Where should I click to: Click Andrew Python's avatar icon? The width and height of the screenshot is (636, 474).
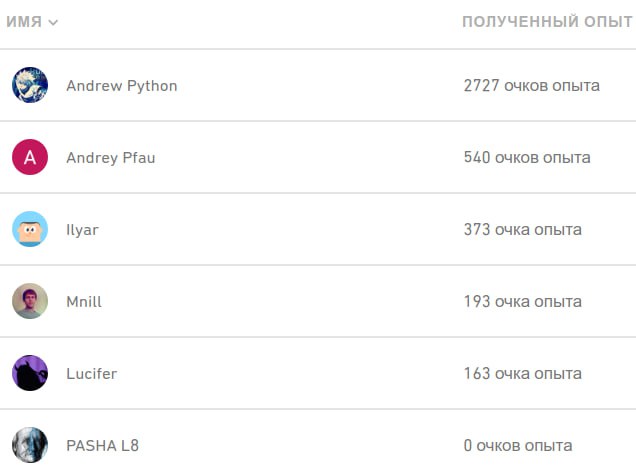(x=30, y=85)
